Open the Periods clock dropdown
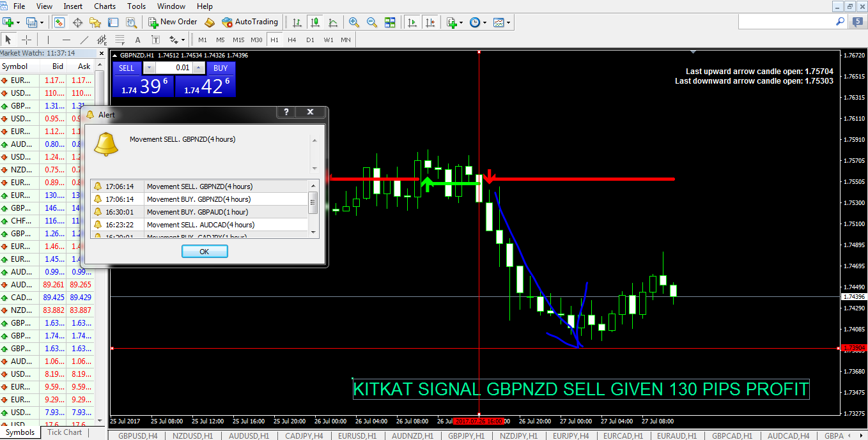The width and height of the screenshot is (868, 440). pos(477,22)
